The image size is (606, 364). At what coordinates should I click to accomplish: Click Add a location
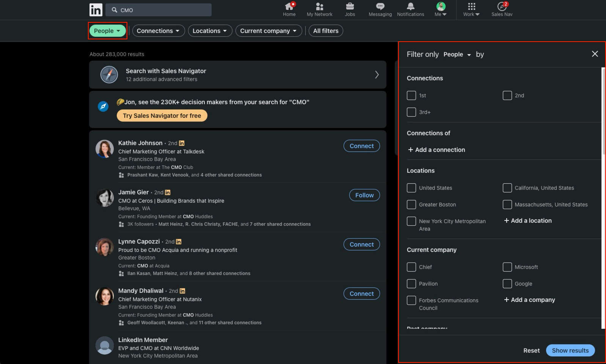[x=528, y=220]
